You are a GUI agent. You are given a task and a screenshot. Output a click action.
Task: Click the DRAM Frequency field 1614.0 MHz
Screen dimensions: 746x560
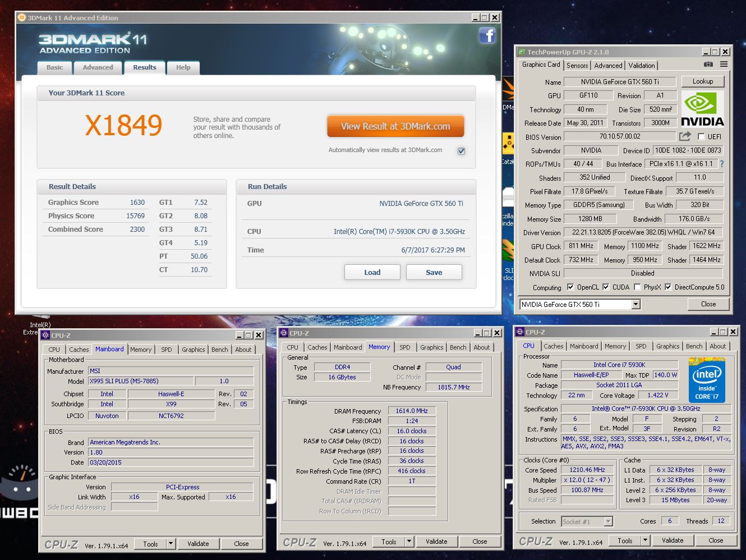point(412,411)
